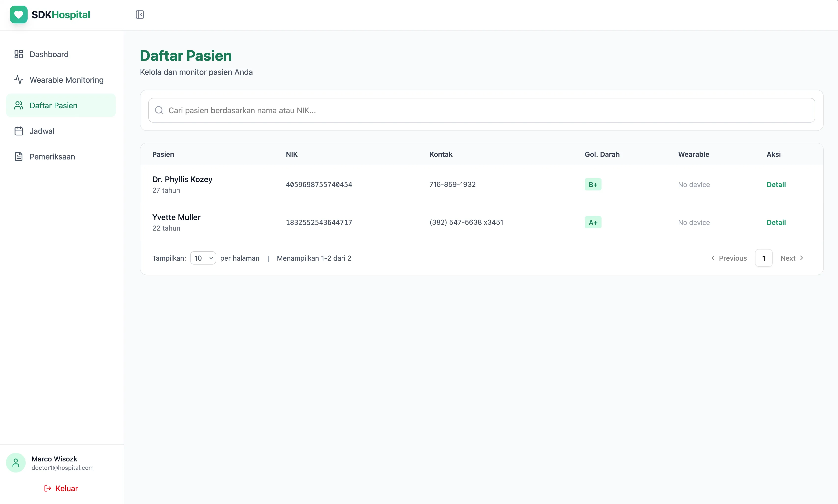Click the B+ blood type badge
The image size is (838, 504).
593,184
